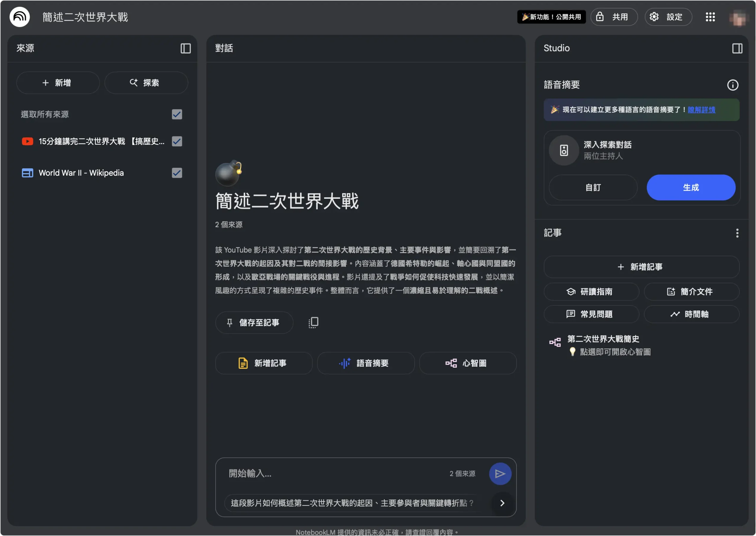Toggle 選取所有來源 checkbox

[177, 114]
